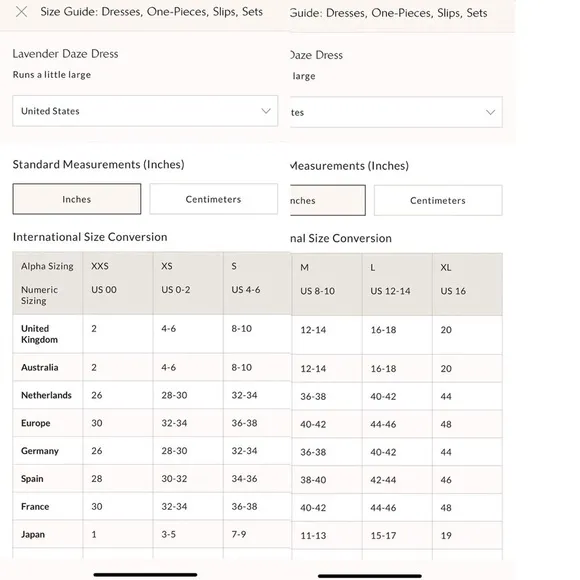580x580 pixels.
Task: Click the International Size Conversion heading on left
Action: (x=90, y=237)
